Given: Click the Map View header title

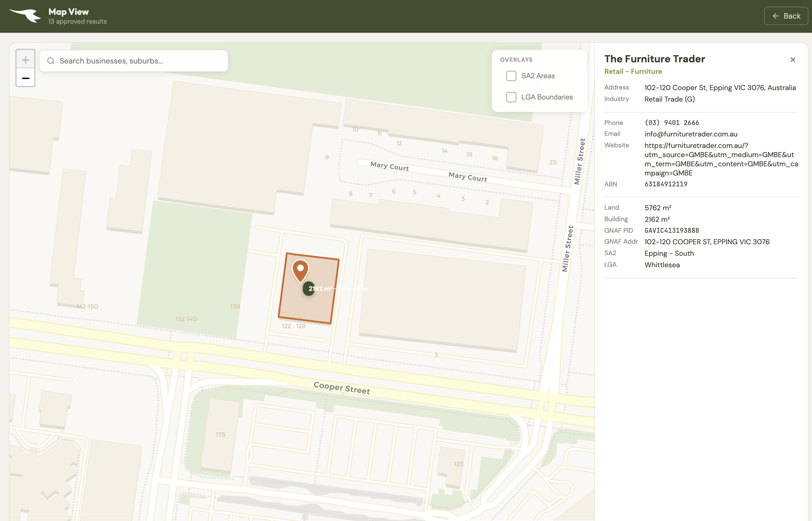Looking at the screenshot, I should 69,12.
